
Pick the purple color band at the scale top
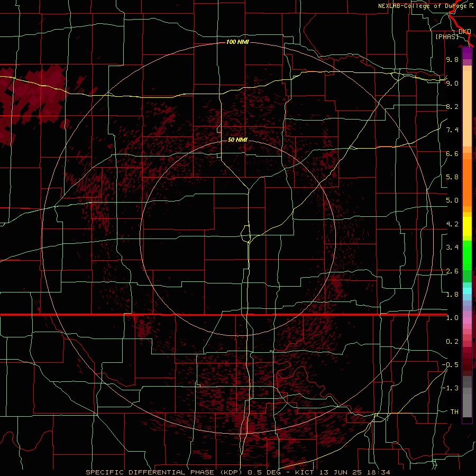467,53
